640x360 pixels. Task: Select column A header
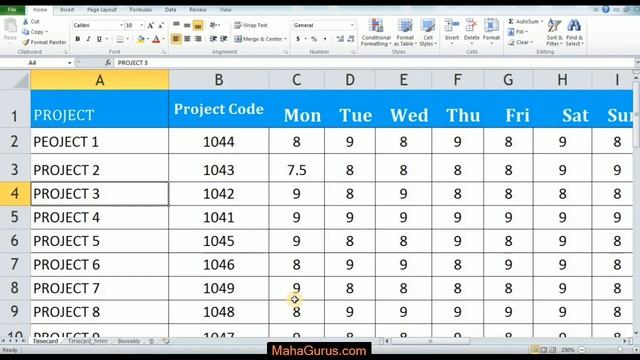(99, 80)
